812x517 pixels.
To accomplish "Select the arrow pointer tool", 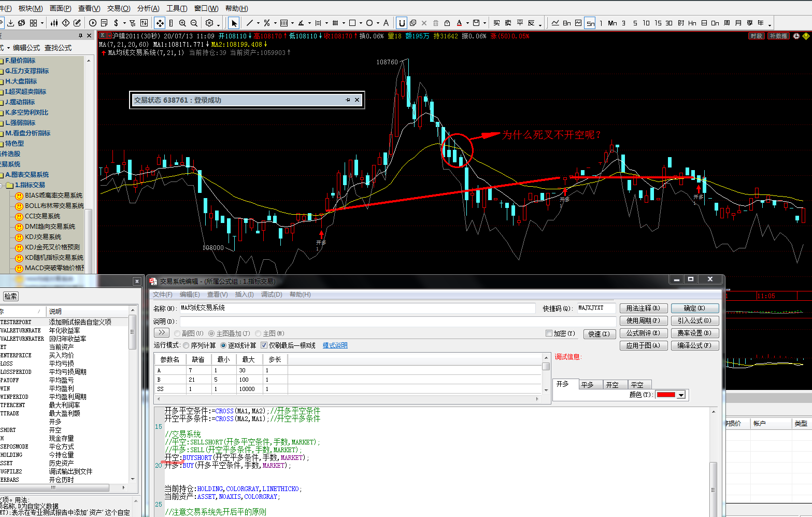I will [x=234, y=23].
